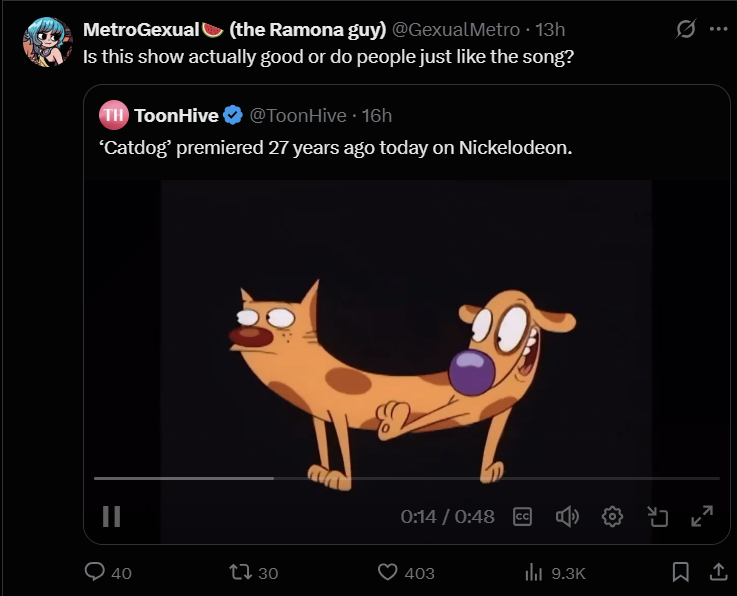Open video settings gear
Viewport: 737px width, 596px height.
[612, 516]
